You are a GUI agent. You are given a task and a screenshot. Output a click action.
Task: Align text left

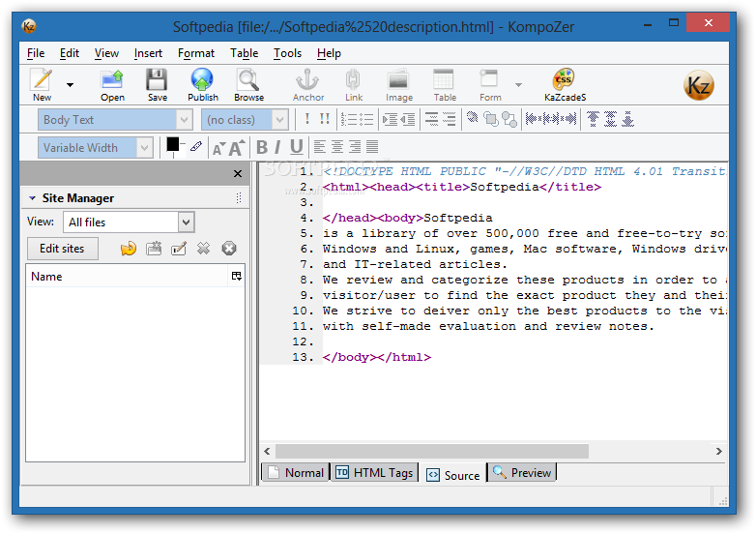320,147
